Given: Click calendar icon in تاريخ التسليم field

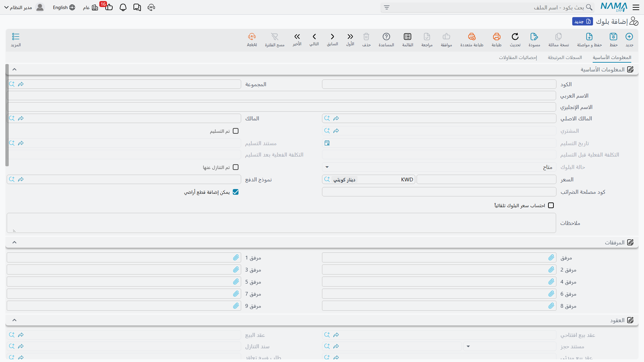Looking at the screenshot, I should click(x=327, y=143).
